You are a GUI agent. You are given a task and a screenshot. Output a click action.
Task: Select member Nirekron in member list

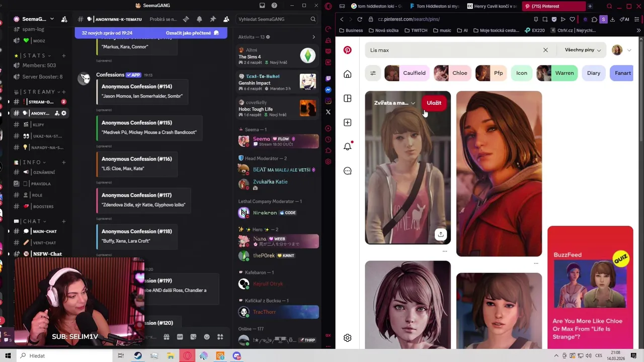(x=277, y=213)
